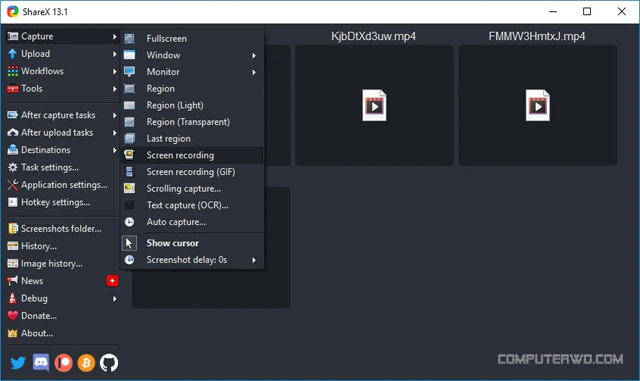Open History... window
The image size is (640, 381).
coord(62,246)
